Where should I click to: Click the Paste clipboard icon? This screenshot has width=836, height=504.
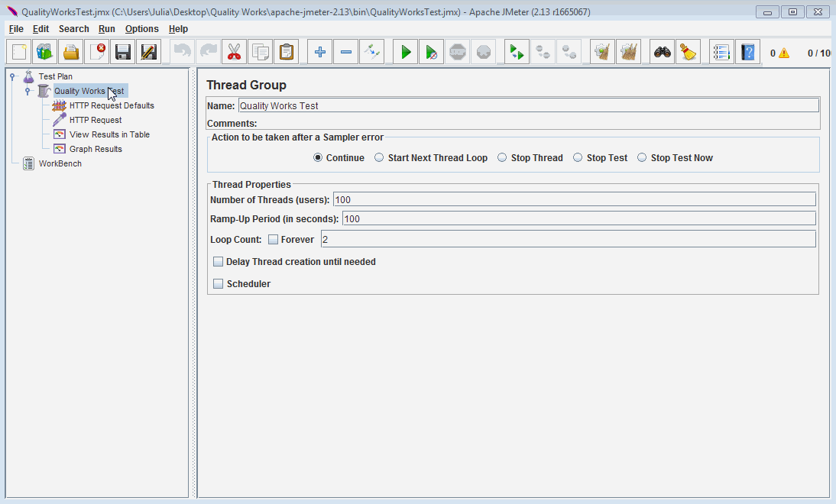click(287, 52)
